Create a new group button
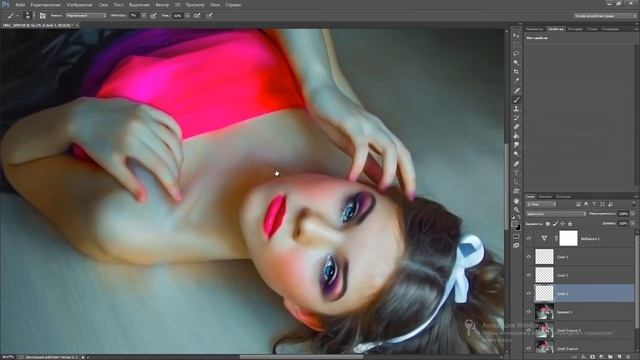 [x=610, y=357]
